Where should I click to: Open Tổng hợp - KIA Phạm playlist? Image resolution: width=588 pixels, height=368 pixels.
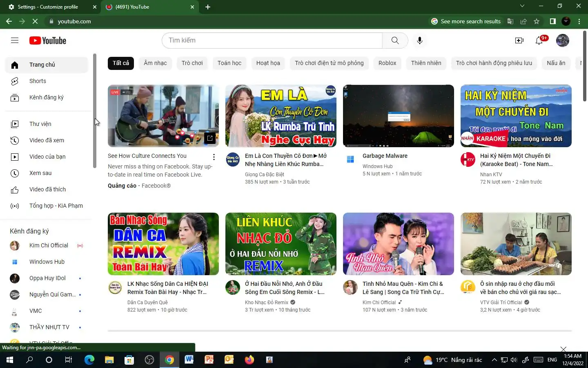[47, 206]
